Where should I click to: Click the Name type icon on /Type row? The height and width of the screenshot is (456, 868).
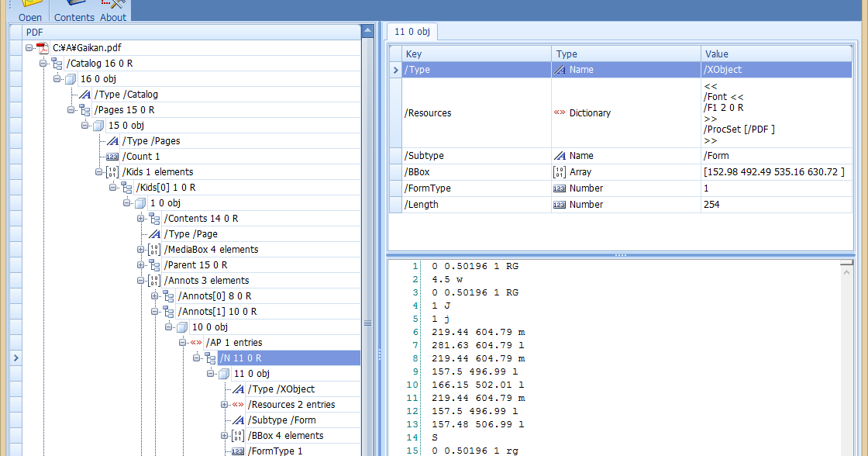(x=559, y=69)
